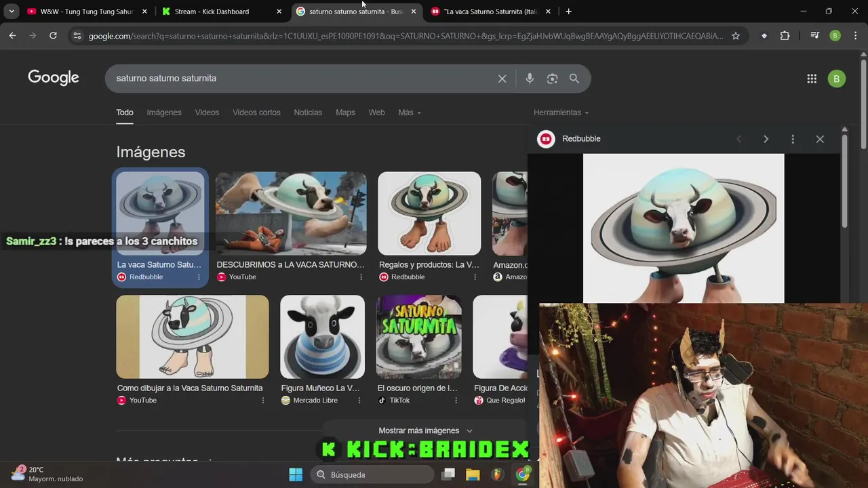
Task: Open the Chrome extensions puzzle icon
Action: pos(785,36)
